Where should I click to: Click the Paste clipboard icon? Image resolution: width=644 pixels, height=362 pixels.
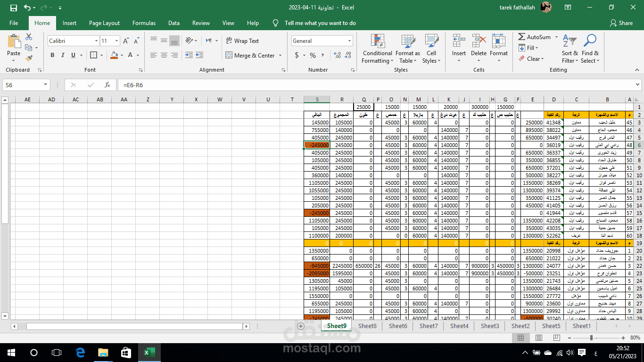14,41
